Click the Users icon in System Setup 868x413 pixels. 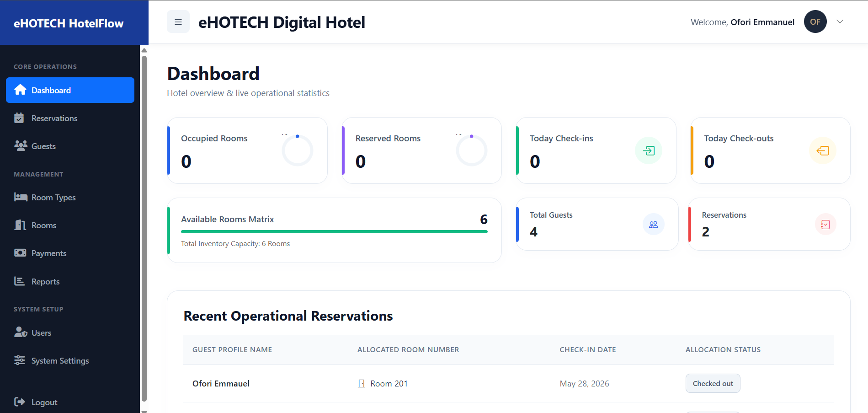pos(21,332)
